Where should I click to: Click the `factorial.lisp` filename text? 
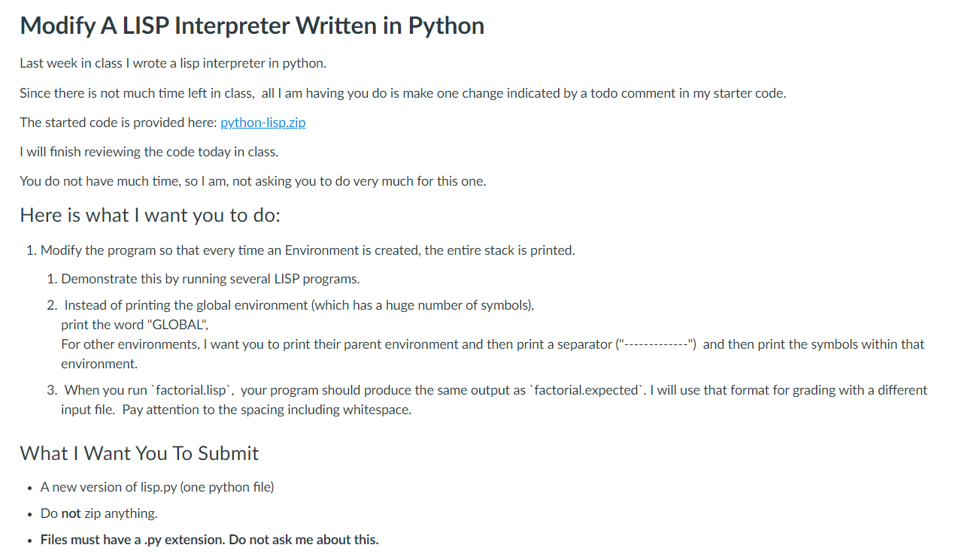tap(191, 390)
